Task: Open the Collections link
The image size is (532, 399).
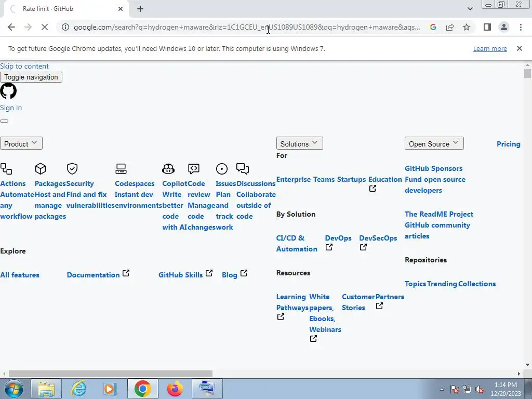Action: coord(477,284)
